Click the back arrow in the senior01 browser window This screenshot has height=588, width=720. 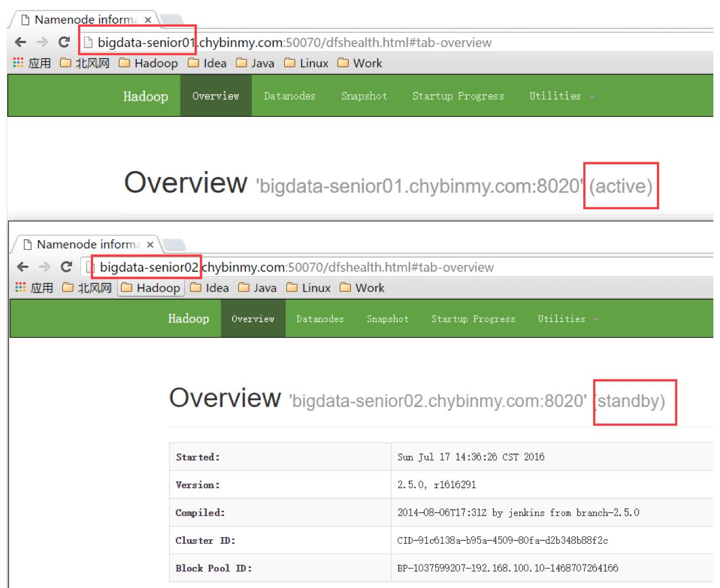click(x=20, y=42)
